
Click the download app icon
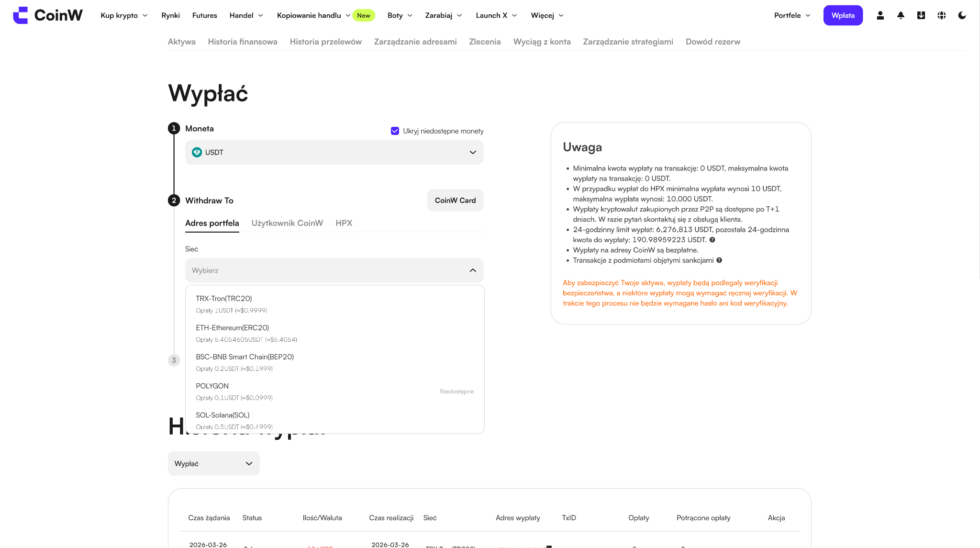[921, 15]
